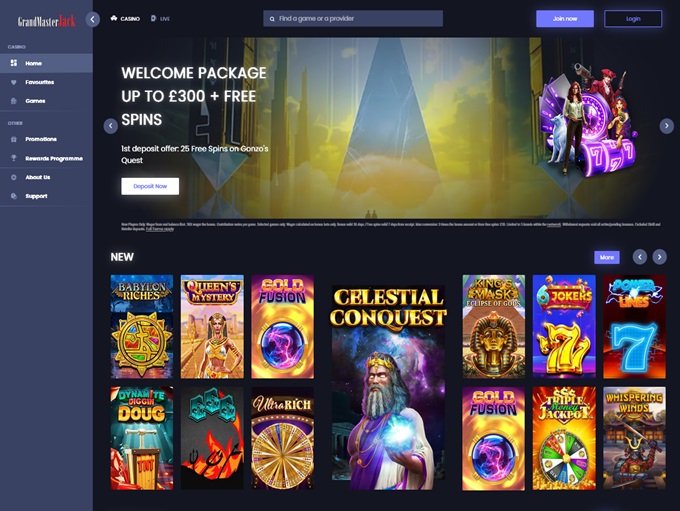Click the About Us info icon
The image size is (680, 511).
coord(14,177)
